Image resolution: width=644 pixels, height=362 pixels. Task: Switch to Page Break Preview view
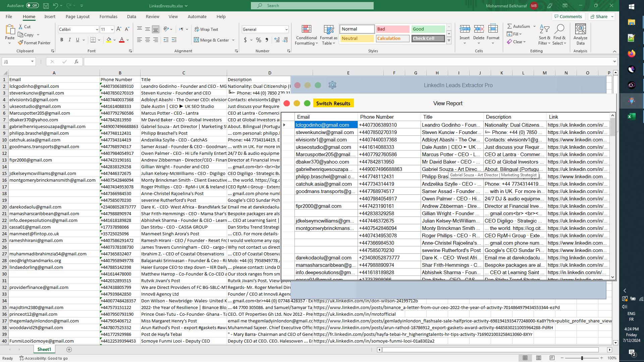coord(552,358)
